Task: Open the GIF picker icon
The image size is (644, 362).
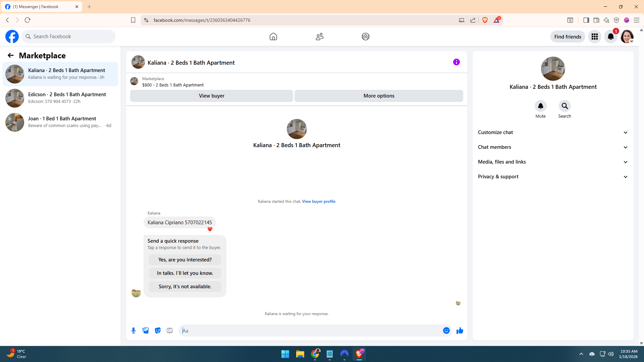Action: click(x=170, y=330)
